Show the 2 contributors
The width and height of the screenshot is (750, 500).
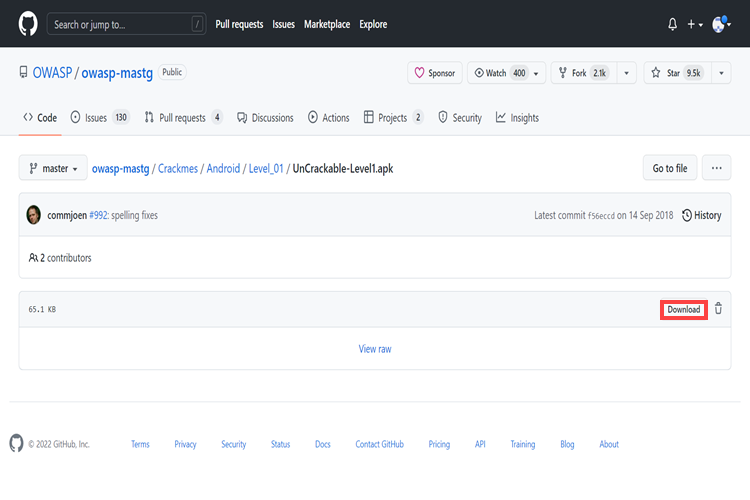pyautogui.click(x=60, y=257)
